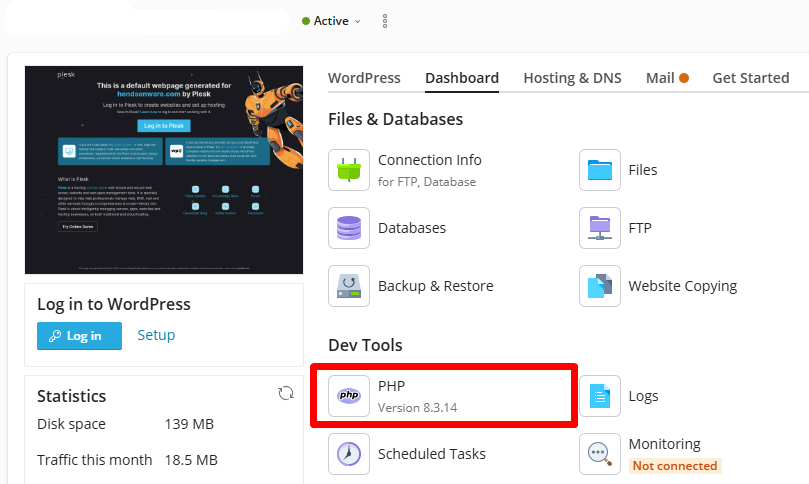Open the Logs document icon
The height and width of the screenshot is (484, 809).
coord(600,396)
